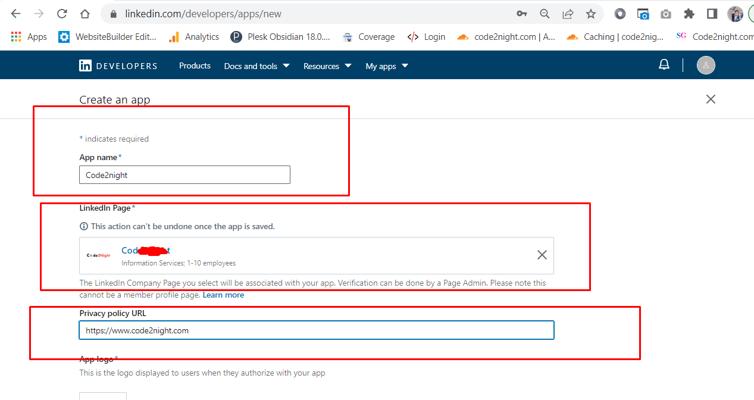
Task: Click the browser back arrow
Action: [14, 14]
